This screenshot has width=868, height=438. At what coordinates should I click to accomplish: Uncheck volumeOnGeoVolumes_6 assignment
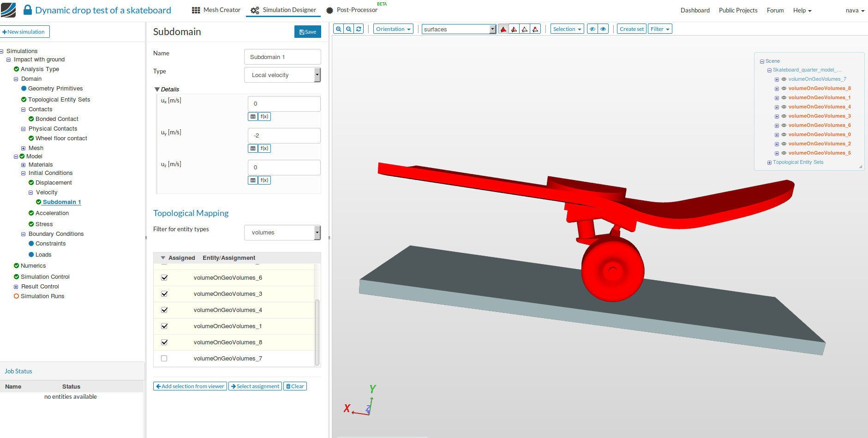[164, 278]
